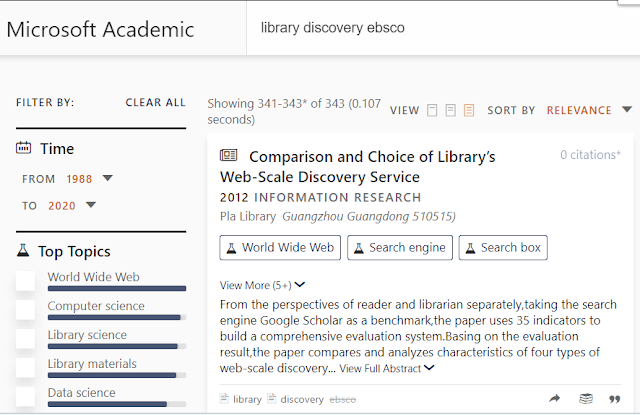This screenshot has width=640, height=415.
Task: Expand View Full Abstract
Action: coord(387,368)
